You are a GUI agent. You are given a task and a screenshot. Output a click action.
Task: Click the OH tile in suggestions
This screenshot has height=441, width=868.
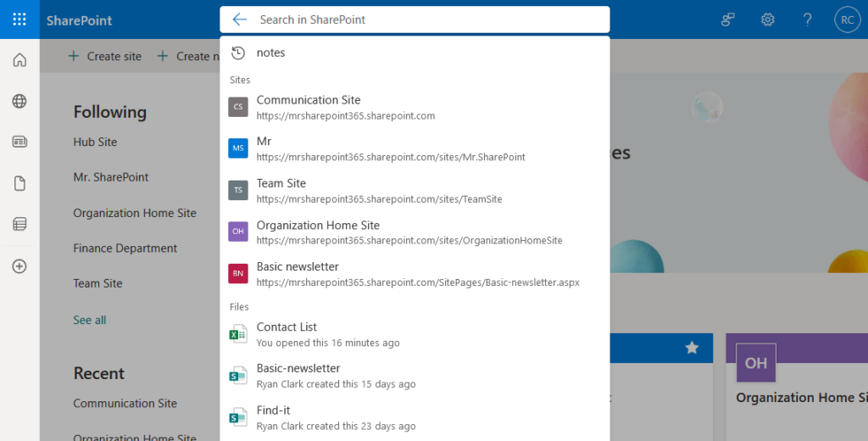[x=238, y=232]
